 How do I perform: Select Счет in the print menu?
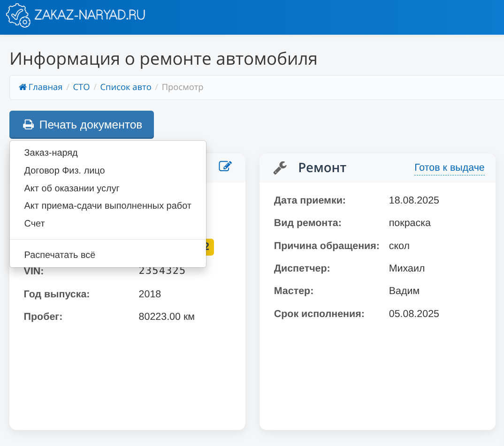[x=34, y=224]
